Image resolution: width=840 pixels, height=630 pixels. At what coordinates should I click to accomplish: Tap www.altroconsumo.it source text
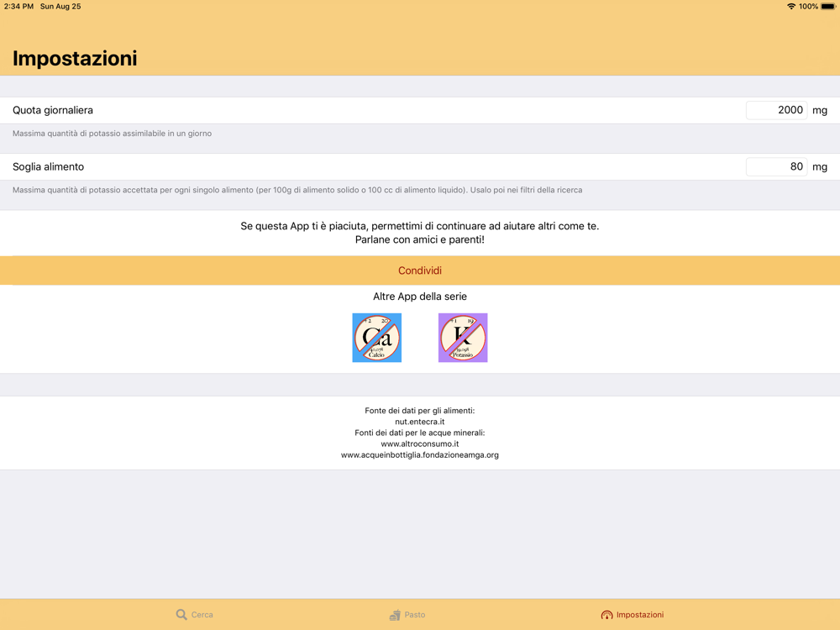tap(419, 444)
